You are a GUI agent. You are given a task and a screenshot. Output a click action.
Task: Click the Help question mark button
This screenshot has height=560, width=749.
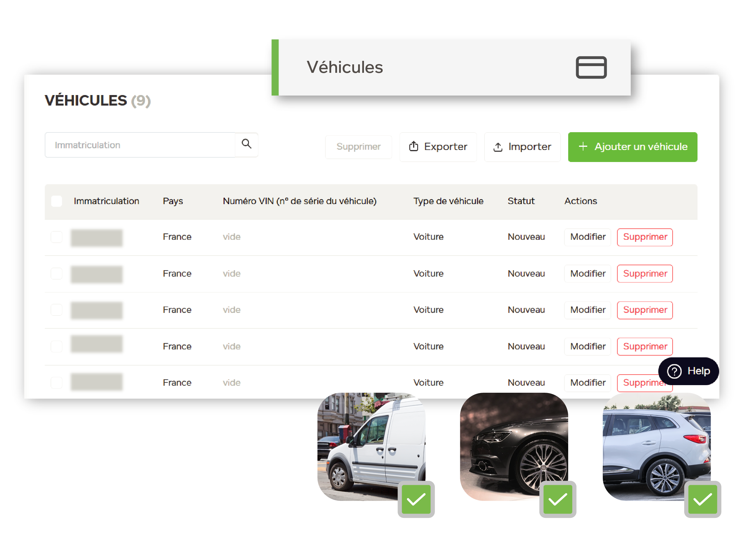pos(688,371)
